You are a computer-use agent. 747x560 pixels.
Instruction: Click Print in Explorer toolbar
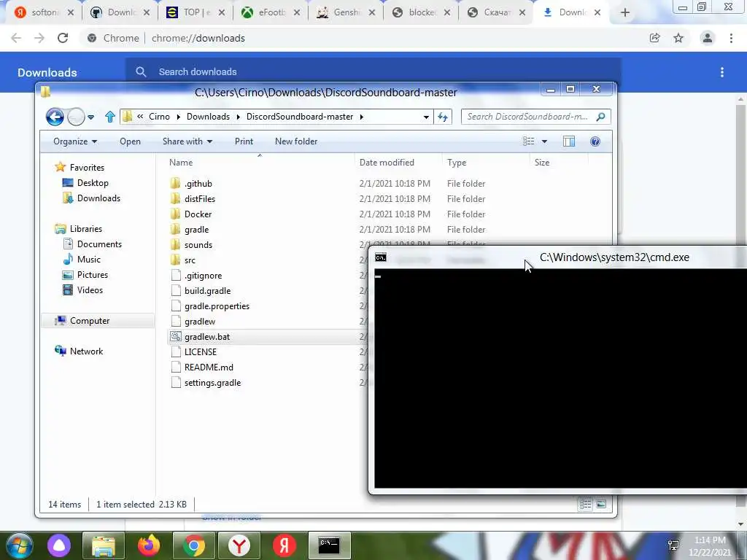[x=244, y=141]
